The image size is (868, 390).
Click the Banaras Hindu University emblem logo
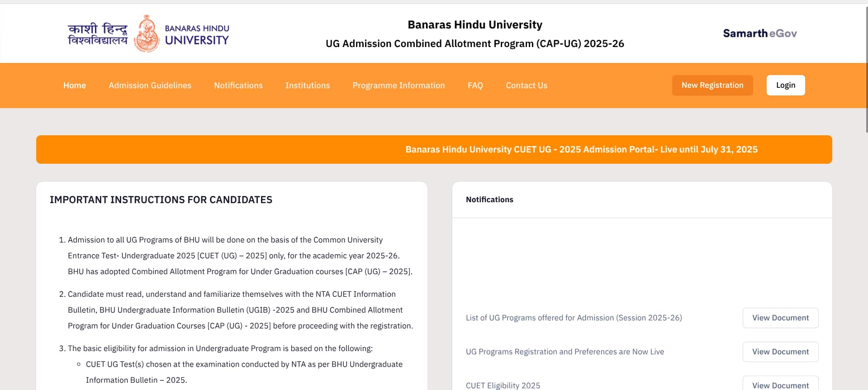(147, 33)
